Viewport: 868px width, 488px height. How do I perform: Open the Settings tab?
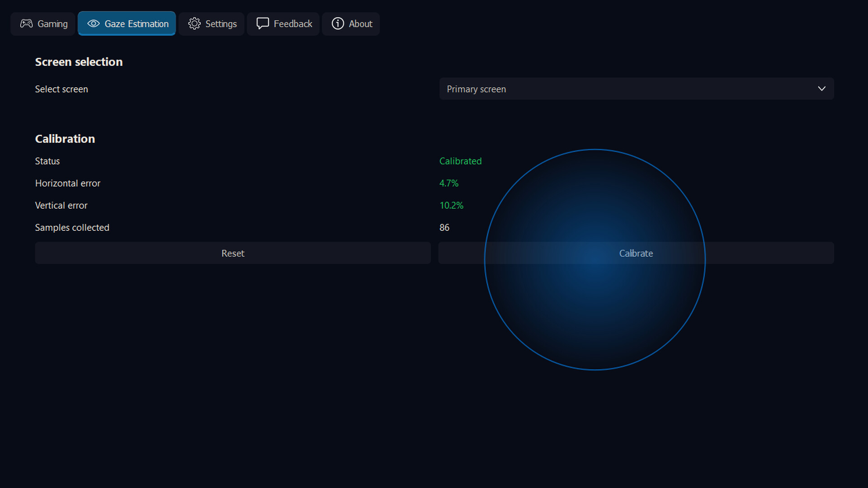(221, 24)
